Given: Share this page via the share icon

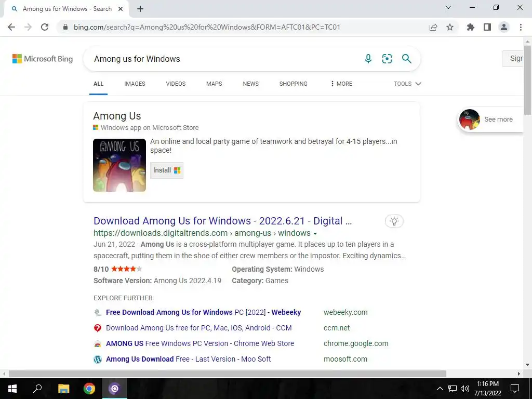Looking at the screenshot, I should (433, 27).
